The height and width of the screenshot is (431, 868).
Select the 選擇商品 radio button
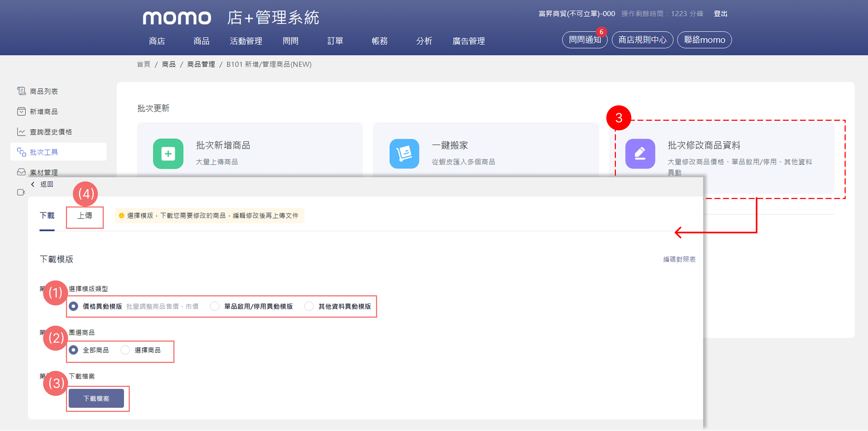point(125,350)
